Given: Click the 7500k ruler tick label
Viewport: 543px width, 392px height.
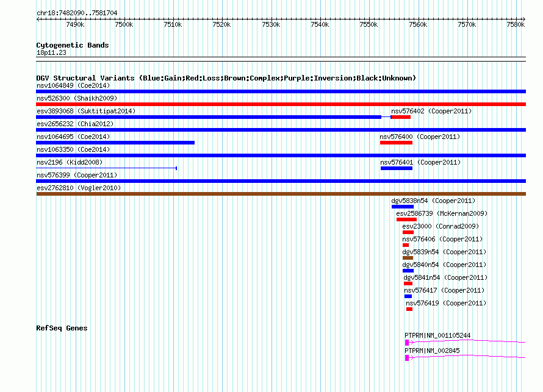Looking at the screenshot, I should coord(124,24).
